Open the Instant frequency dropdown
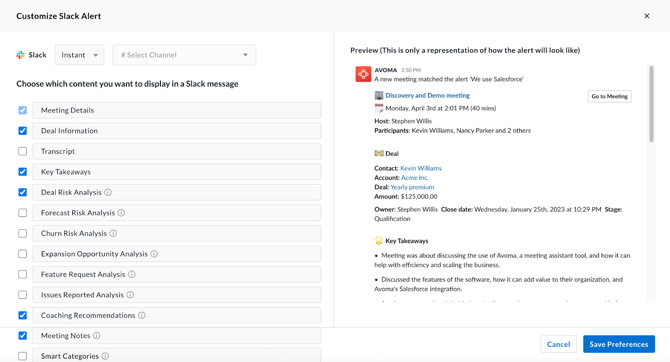Screen dimensions: 670x362 79,55
